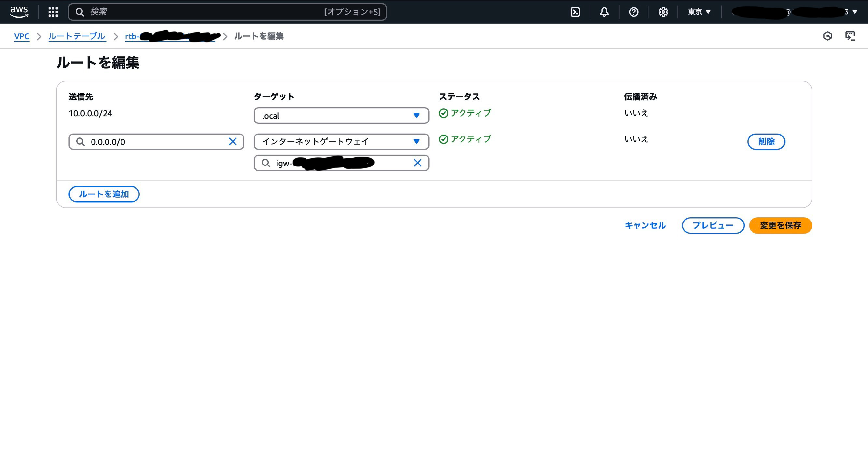
Task: Go to VPC breadcrumb link
Action: point(21,36)
